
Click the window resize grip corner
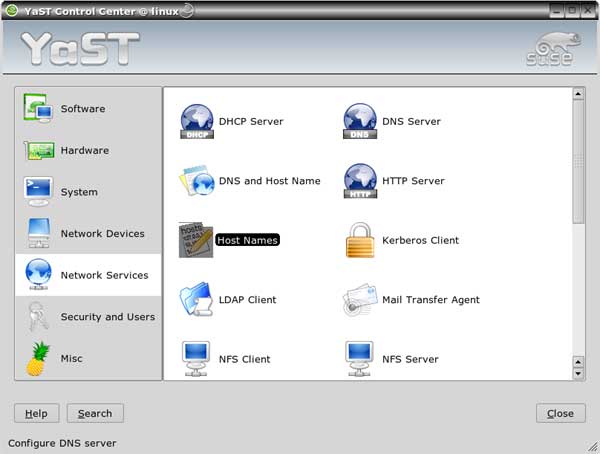(x=593, y=446)
